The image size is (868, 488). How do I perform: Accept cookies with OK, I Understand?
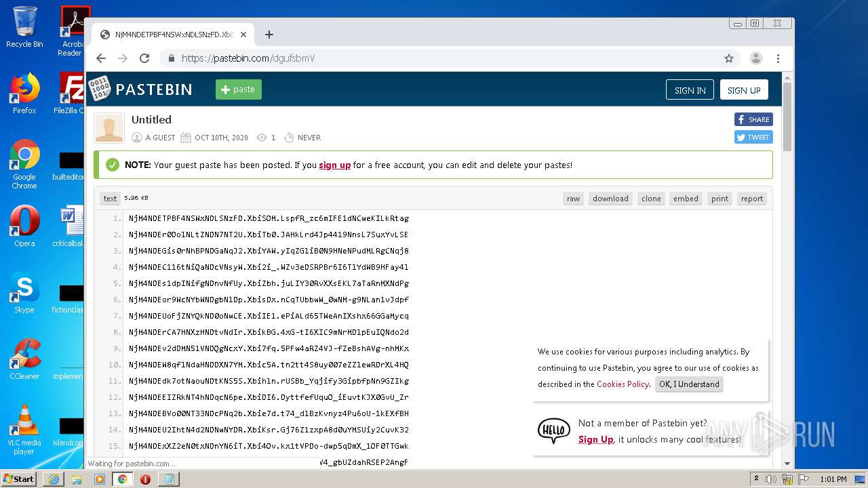pos(689,384)
